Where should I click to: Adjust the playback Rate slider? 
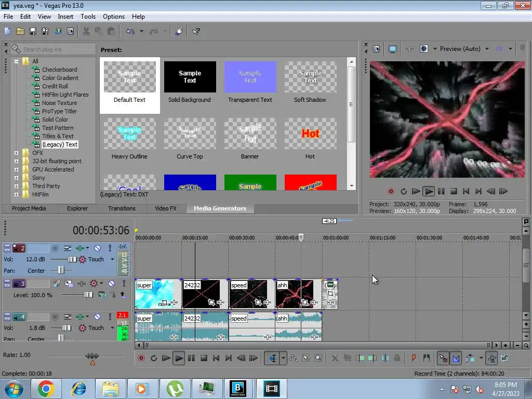tap(92, 356)
